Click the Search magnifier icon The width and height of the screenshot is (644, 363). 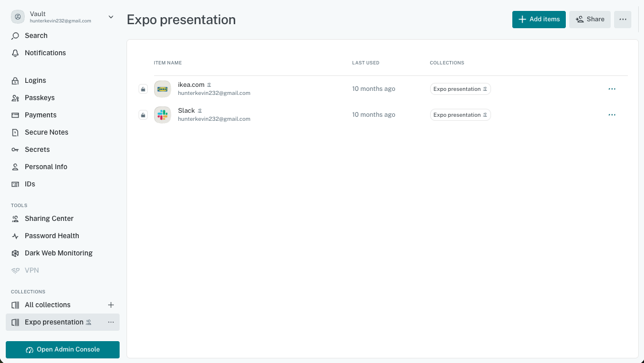pyautogui.click(x=15, y=36)
